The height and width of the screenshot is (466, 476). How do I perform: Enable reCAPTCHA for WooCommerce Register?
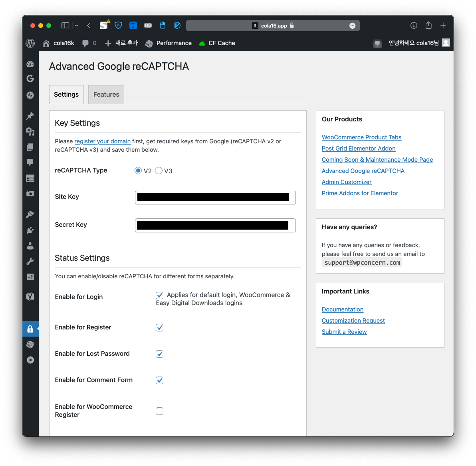click(160, 411)
